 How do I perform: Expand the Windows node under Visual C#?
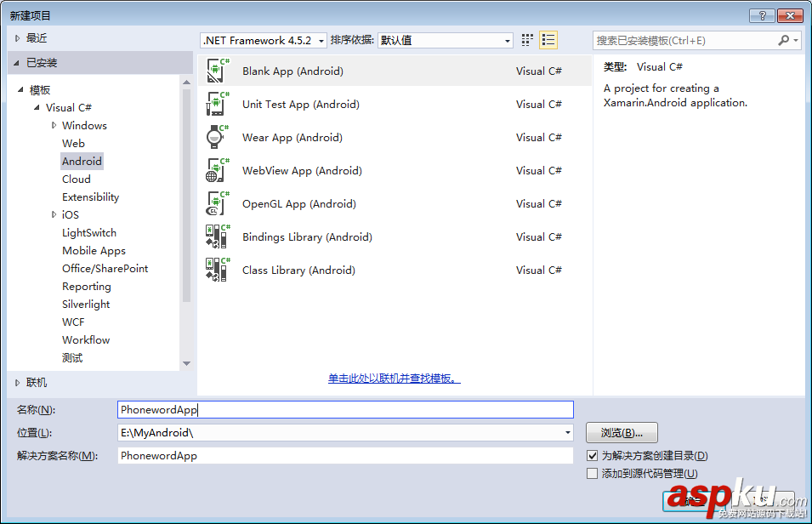(53, 125)
